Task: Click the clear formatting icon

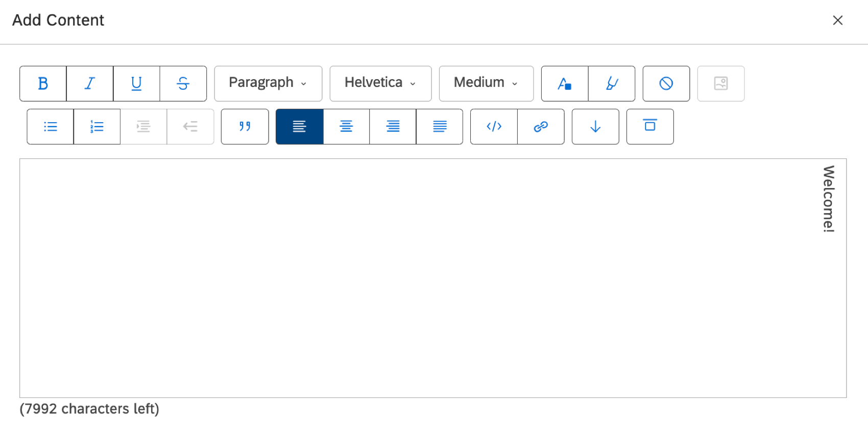Action: (666, 83)
